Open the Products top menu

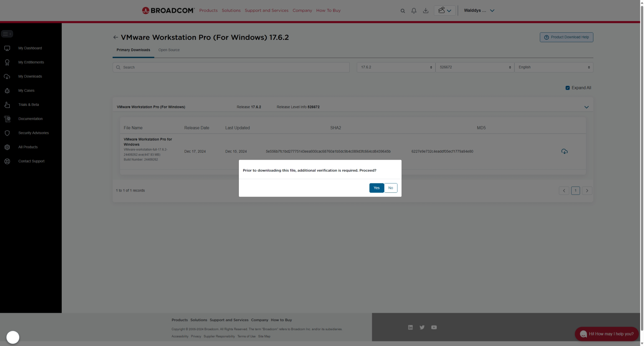pyautogui.click(x=208, y=11)
